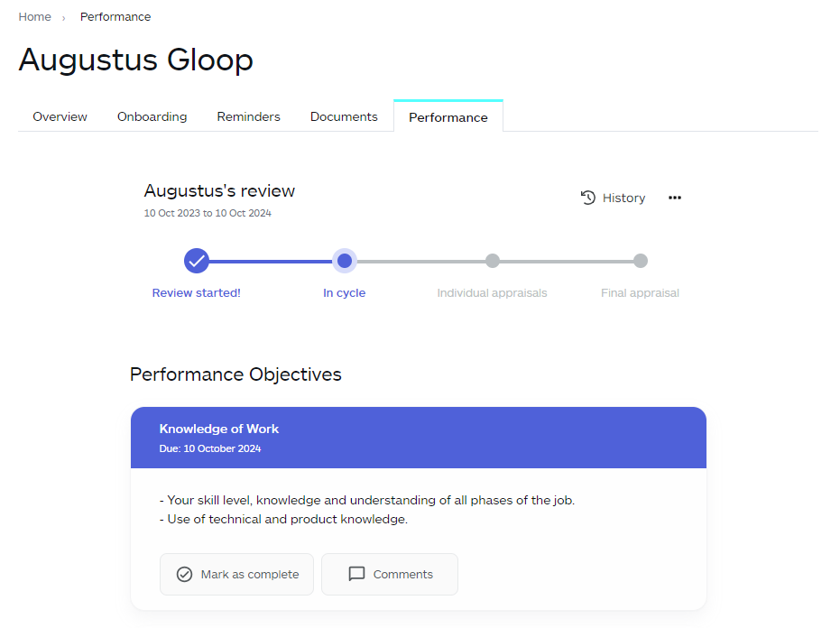Click the checkmark circle in Mark as complete
This screenshot has height=628, width=840.
pos(184,574)
